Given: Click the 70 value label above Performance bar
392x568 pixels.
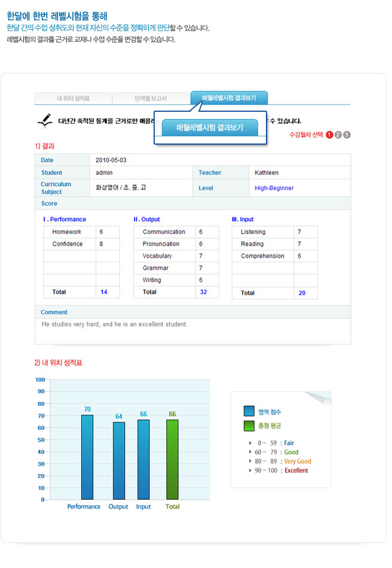Looking at the screenshot, I should click(87, 409).
